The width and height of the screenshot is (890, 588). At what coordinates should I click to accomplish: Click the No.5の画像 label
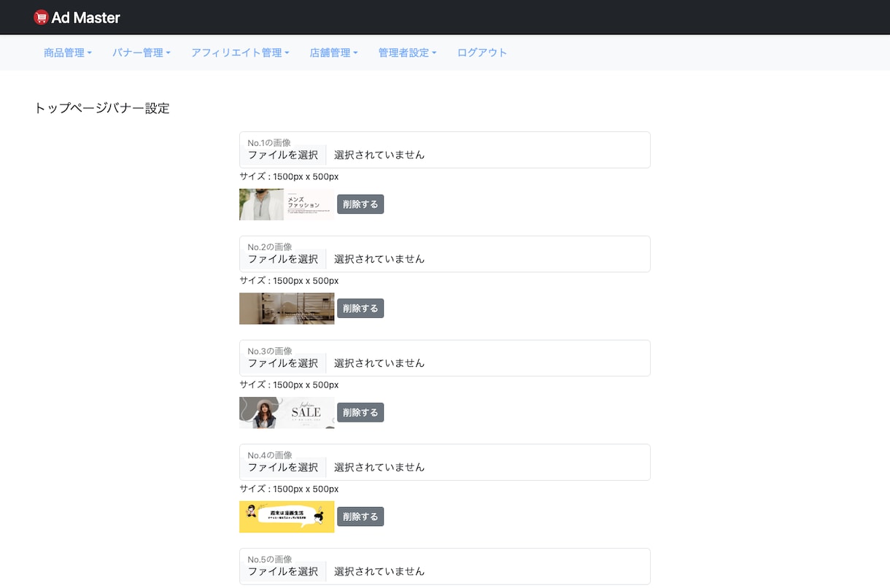[x=269, y=560]
